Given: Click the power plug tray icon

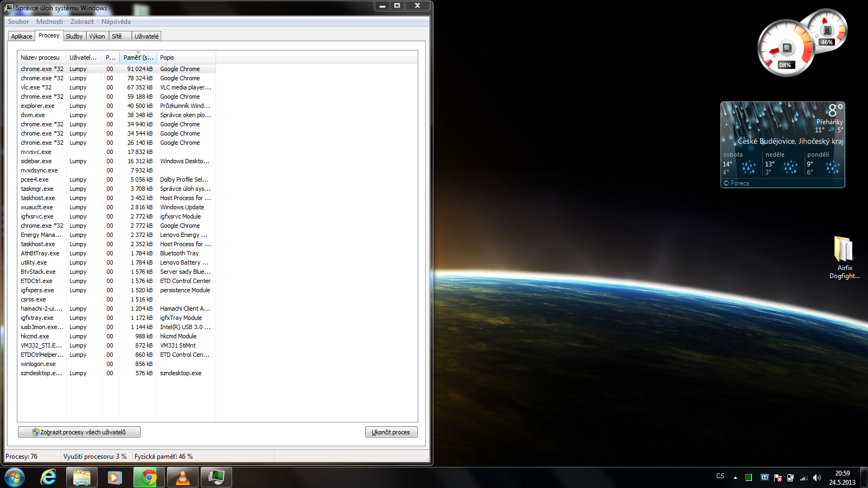Looking at the screenshot, I should (x=790, y=478).
